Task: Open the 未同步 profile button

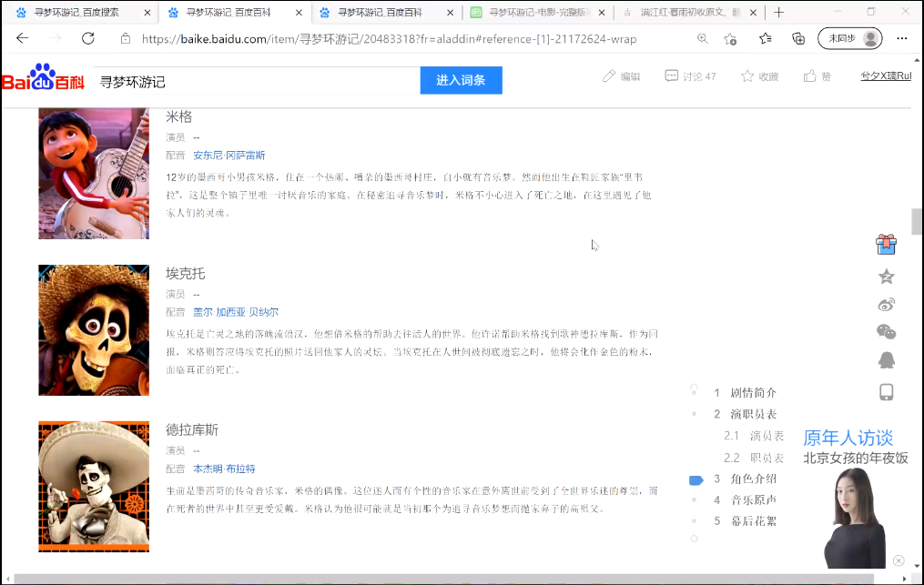Action: (x=849, y=39)
